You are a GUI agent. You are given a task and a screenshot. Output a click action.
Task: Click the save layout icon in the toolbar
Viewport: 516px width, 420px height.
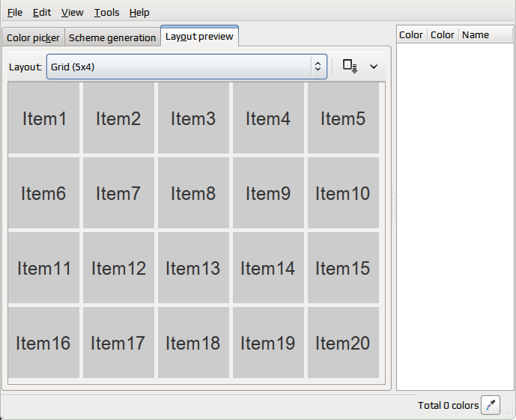click(350, 66)
